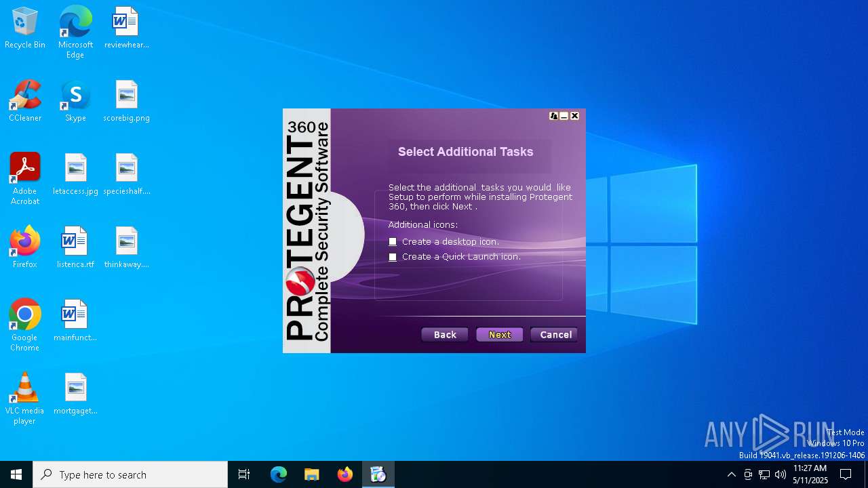Go Back to the previous installer step

click(445, 335)
